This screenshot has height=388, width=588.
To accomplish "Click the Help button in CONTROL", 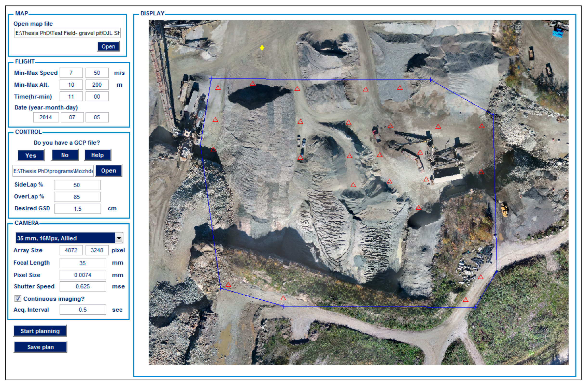I will [x=97, y=155].
